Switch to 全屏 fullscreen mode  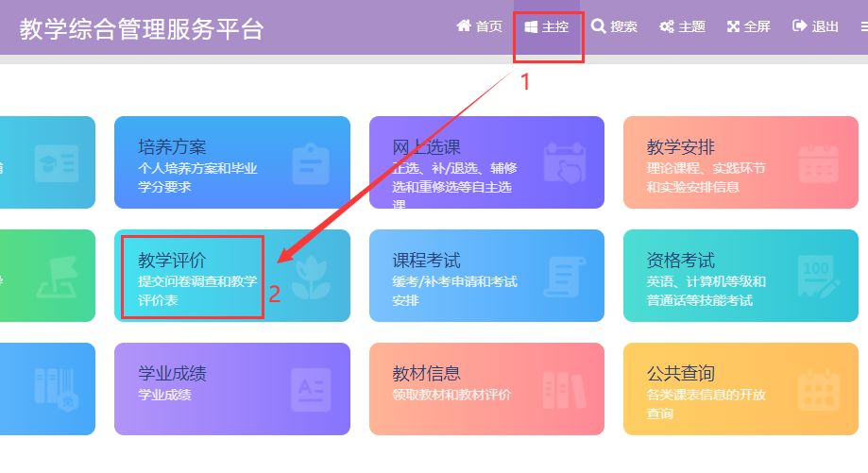(749, 26)
